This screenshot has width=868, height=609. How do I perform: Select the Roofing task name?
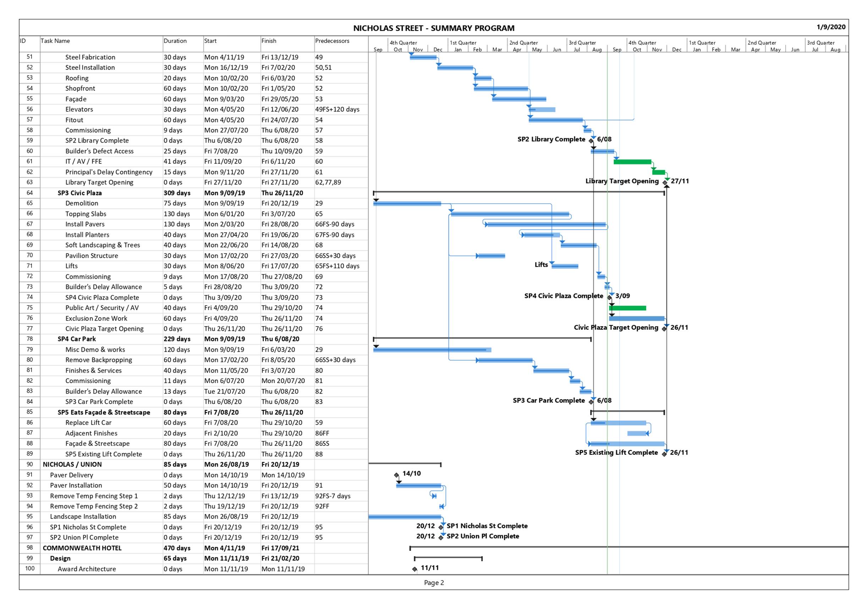77,78
